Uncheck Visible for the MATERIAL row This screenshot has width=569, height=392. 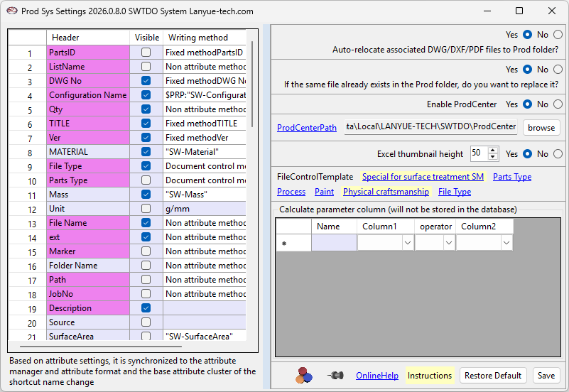point(146,152)
